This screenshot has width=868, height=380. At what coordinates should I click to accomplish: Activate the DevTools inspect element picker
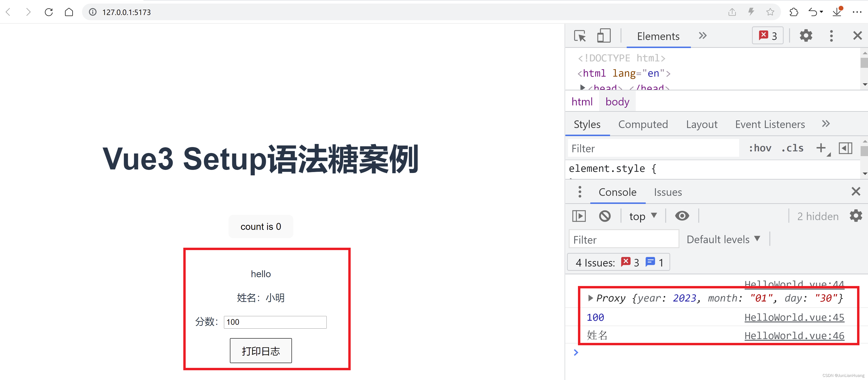click(x=580, y=36)
